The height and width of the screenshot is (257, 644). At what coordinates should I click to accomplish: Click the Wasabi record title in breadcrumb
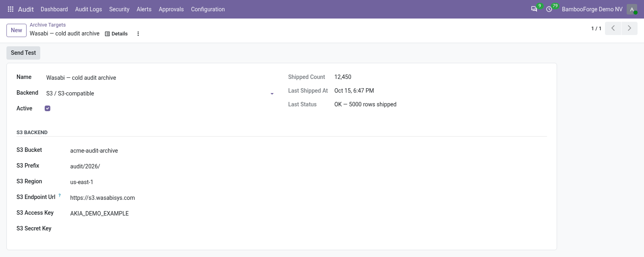pyautogui.click(x=64, y=33)
